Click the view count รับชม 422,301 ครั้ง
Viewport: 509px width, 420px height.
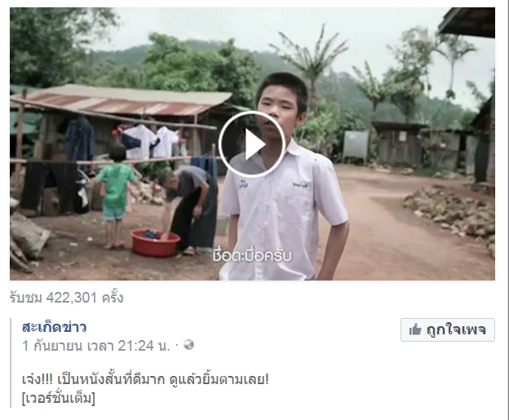[x=67, y=298]
